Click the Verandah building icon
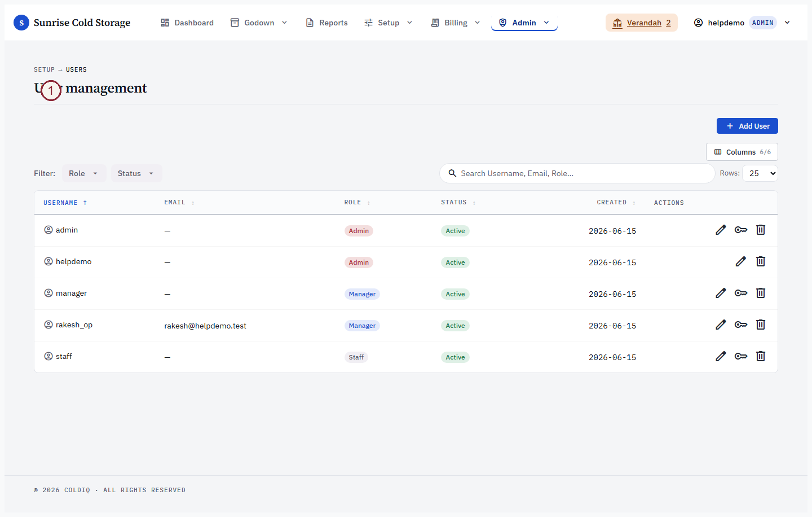Screen dimensions: 812x517 point(617,23)
